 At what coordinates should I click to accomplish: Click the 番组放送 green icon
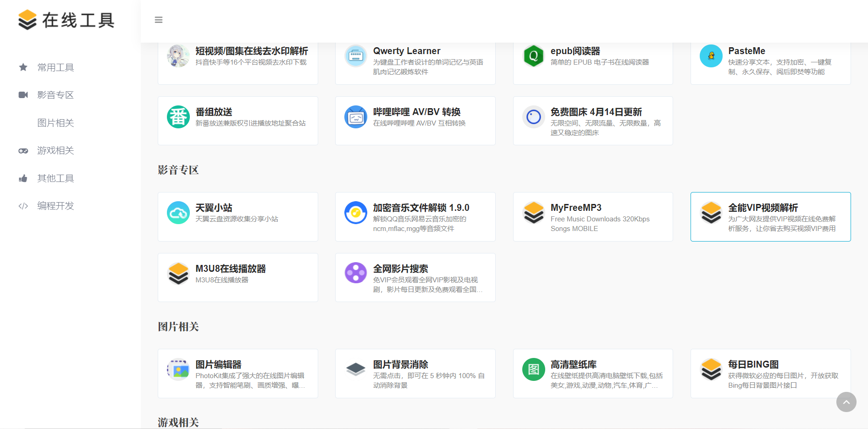pyautogui.click(x=178, y=117)
